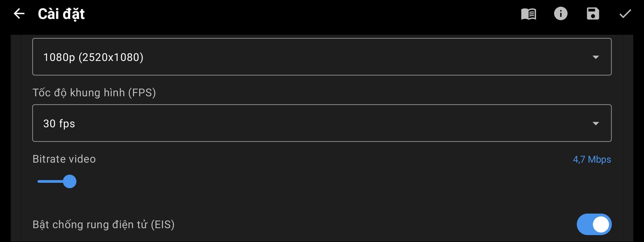Tap the white knob of the EIS toggle
The height and width of the screenshot is (242, 644).
pyautogui.click(x=601, y=224)
